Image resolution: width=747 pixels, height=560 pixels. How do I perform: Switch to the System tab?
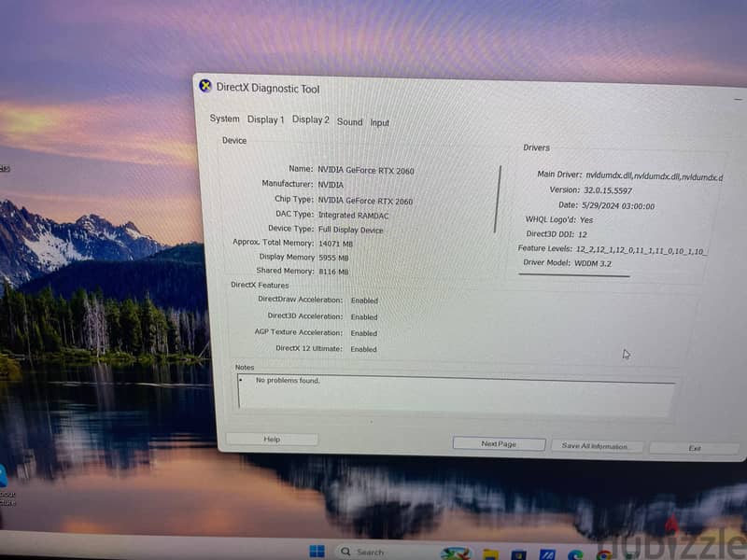tap(224, 119)
